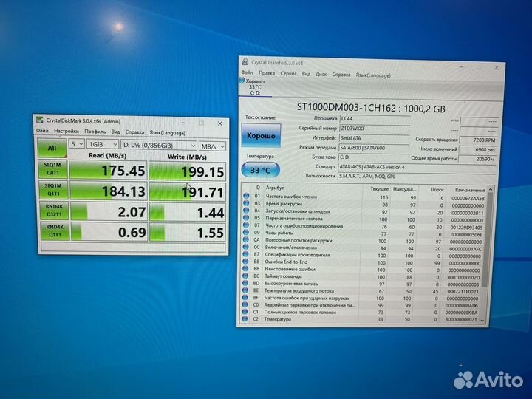This screenshot has height=399, width=532.
Task: Open the test count dropdown showing 5
Action: coord(77,144)
